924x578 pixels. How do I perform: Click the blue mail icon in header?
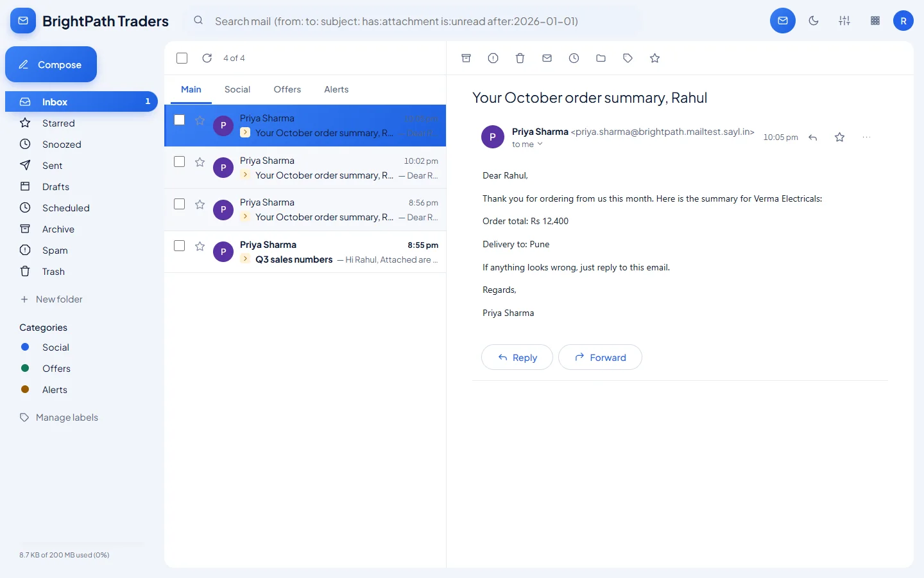(783, 21)
